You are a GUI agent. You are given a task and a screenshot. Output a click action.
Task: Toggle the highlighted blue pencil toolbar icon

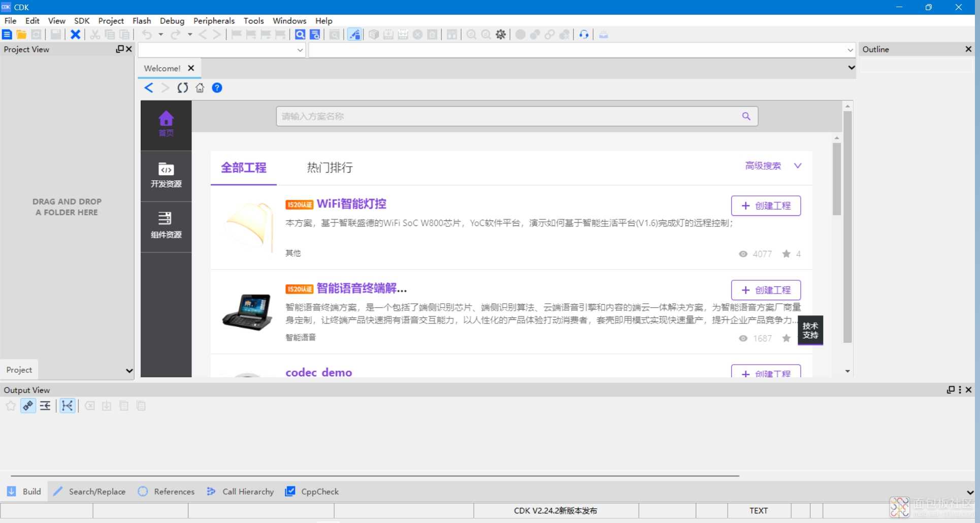pos(354,35)
